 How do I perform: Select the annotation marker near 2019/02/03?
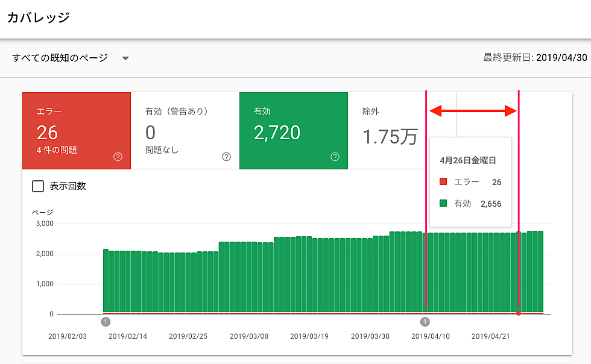(106, 322)
